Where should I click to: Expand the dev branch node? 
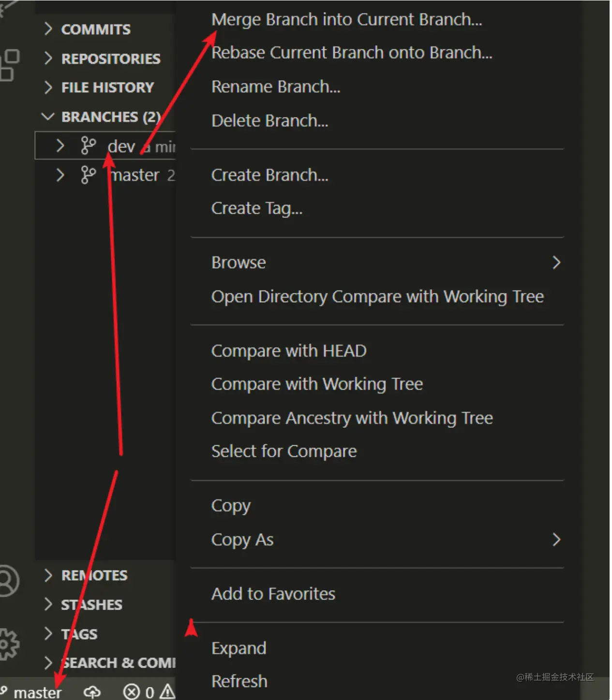60,146
